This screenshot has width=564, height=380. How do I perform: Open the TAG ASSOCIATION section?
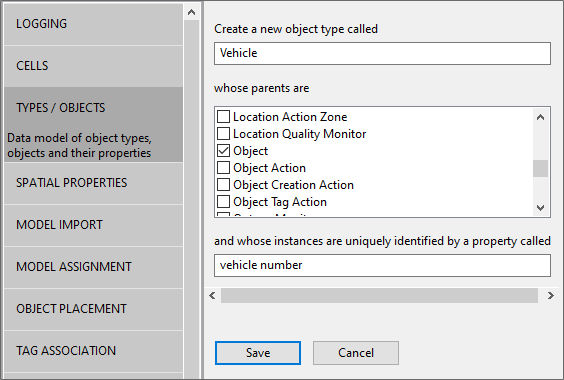pos(94,351)
